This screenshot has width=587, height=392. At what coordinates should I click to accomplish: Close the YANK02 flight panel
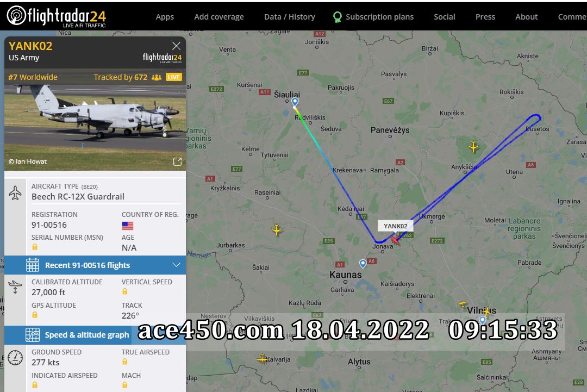coord(176,46)
